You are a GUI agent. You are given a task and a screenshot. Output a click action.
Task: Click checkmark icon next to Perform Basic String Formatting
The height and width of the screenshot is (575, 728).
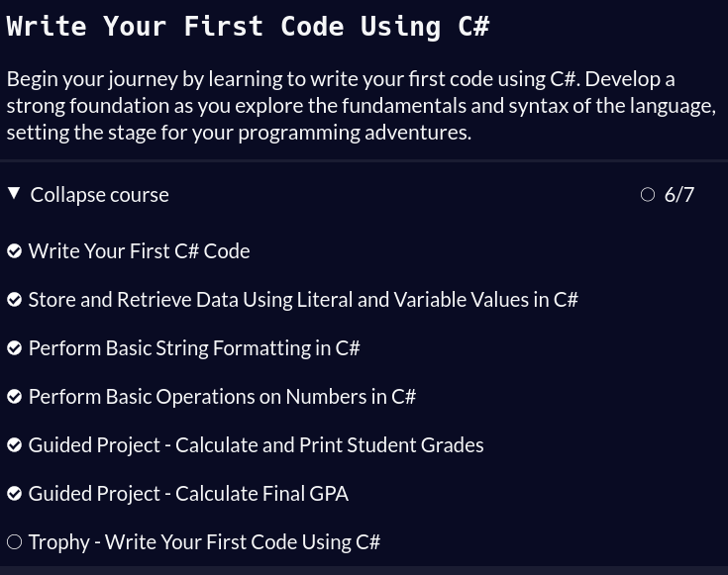tap(14, 348)
